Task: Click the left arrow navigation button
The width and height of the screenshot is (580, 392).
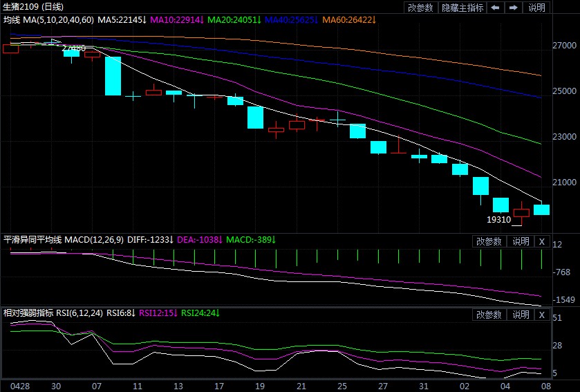Action: tap(495, 8)
